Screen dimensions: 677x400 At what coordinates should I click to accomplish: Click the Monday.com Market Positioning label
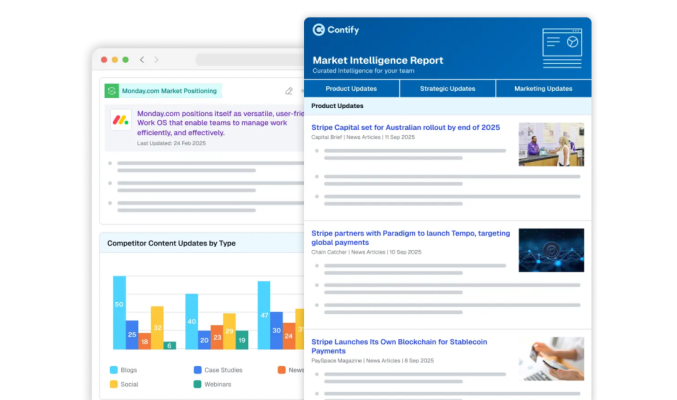(x=169, y=91)
